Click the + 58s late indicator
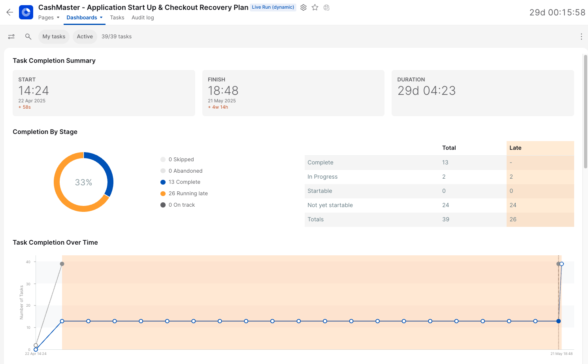The width and height of the screenshot is (588, 364). click(x=24, y=107)
